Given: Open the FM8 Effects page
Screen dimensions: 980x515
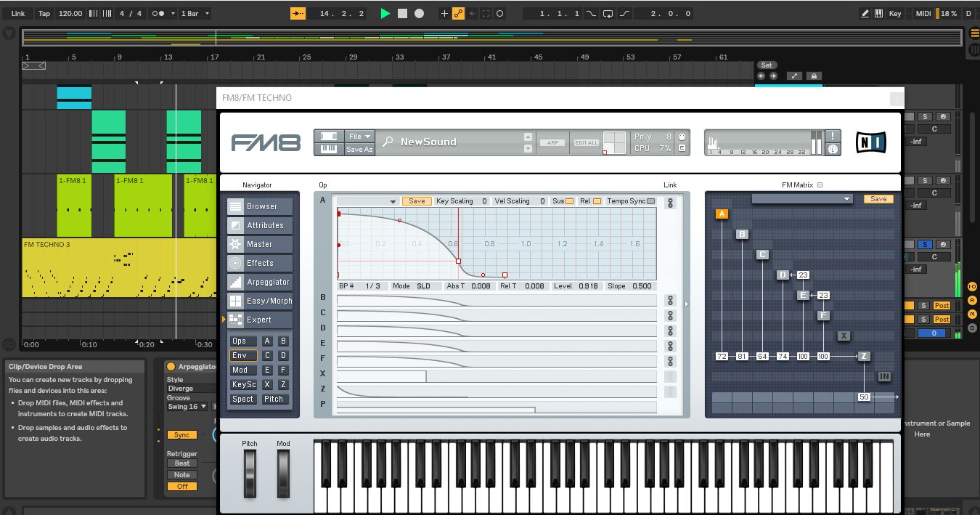Looking at the screenshot, I should (x=258, y=262).
